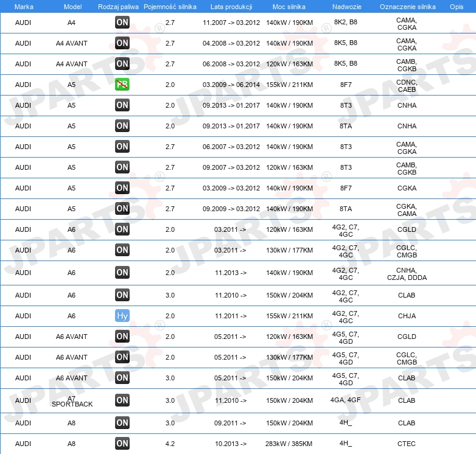Viewport: 476px width, 454px height.
Task: Click the ON icon in A5 09.2009 row
Action: [122, 209]
